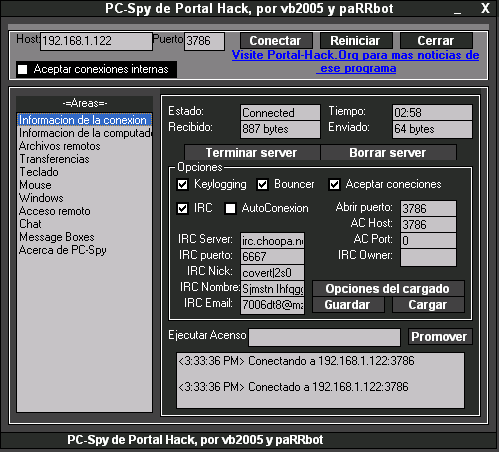Click Opciones del cargado button

point(388,289)
